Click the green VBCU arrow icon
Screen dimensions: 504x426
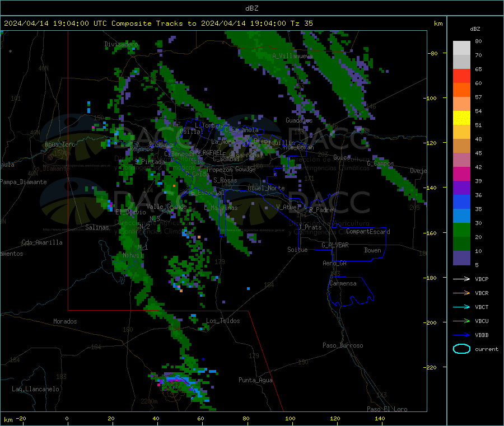point(461,321)
